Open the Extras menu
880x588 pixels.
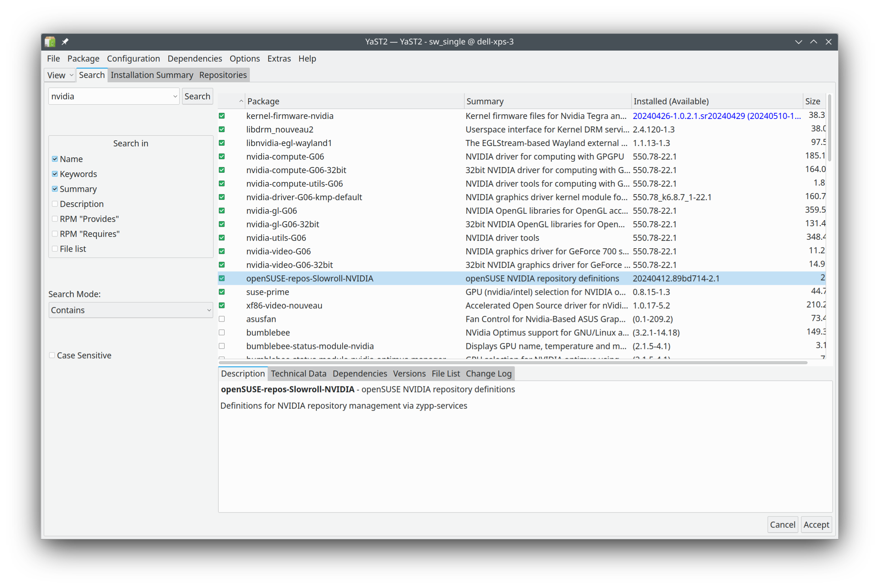tap(279, 58)
